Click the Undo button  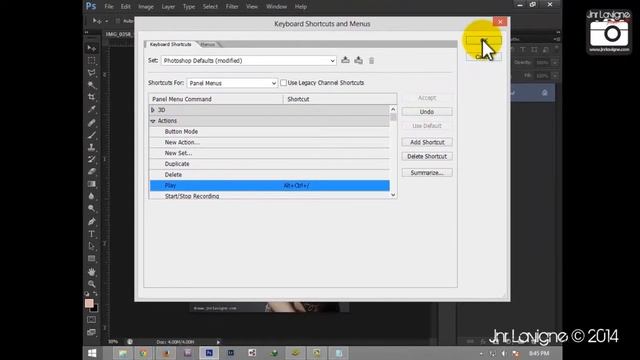pos(427,112)
